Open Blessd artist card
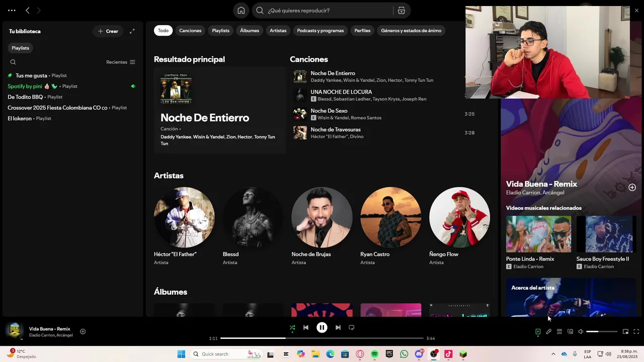 tap(253, 226)
